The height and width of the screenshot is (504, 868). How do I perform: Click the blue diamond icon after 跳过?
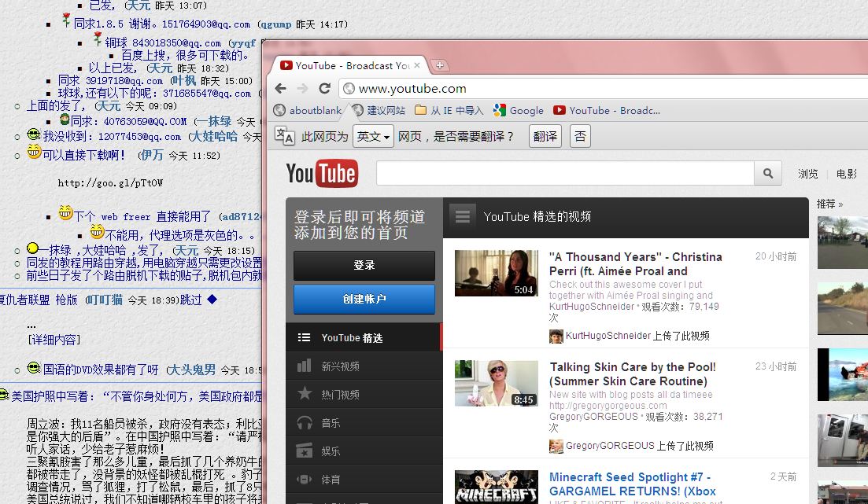pos(212,300)
